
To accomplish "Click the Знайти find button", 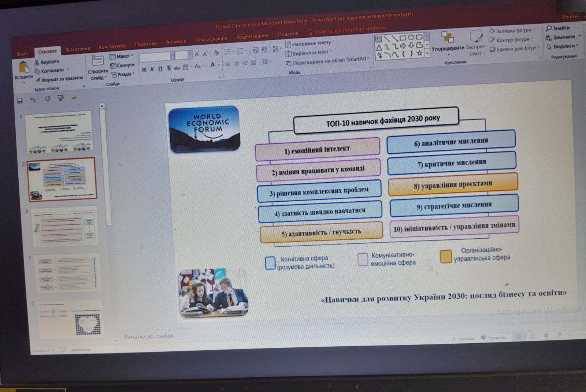I will click(558, 28).
